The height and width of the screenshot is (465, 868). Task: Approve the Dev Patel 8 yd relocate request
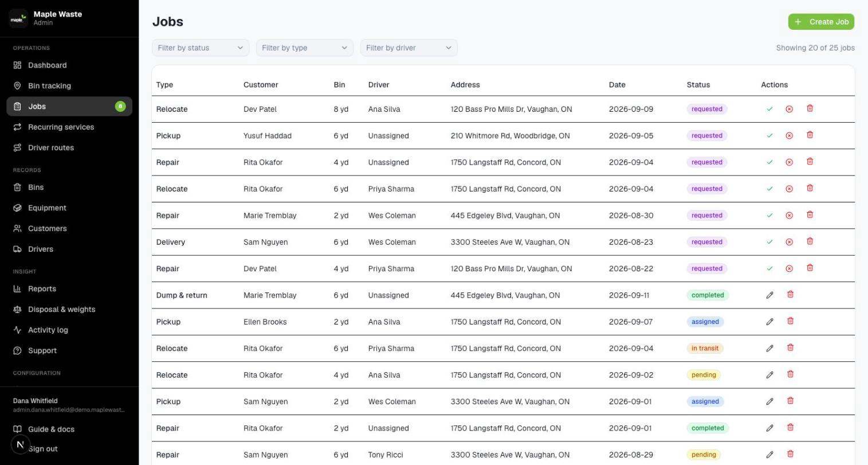[769, 109]
